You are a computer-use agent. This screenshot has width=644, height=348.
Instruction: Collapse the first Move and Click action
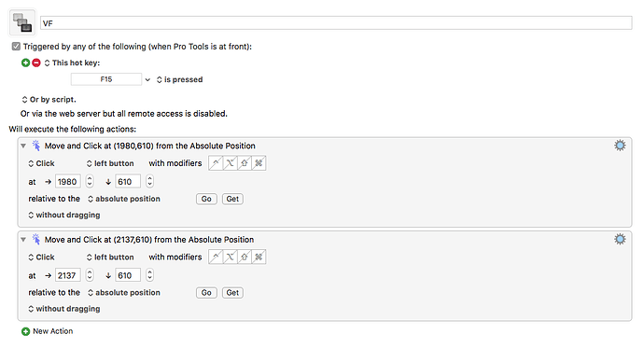[23, 146]
